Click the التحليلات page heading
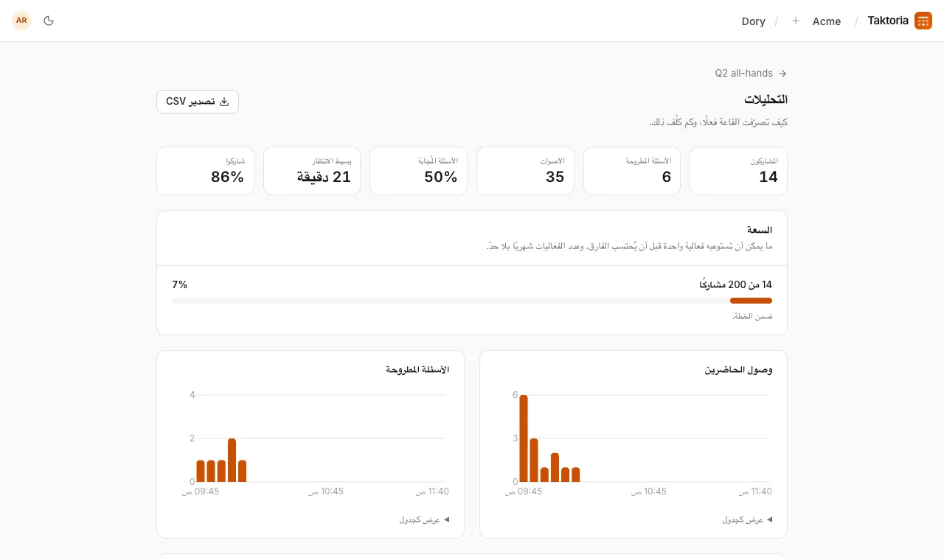 click(x=766, y=99)
